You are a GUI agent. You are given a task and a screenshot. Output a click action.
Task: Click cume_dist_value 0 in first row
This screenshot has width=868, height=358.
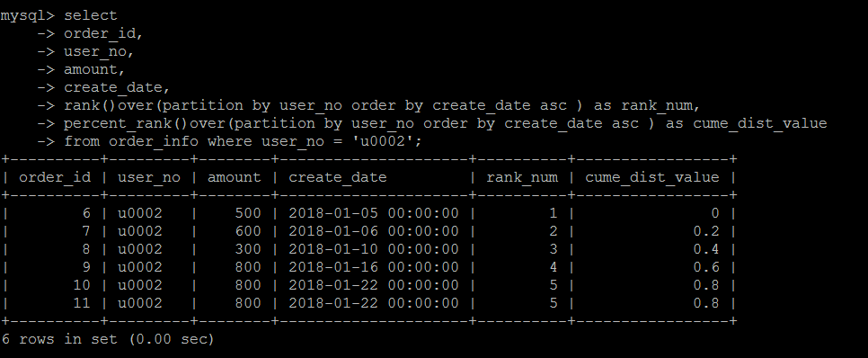[x=715, y=213]
